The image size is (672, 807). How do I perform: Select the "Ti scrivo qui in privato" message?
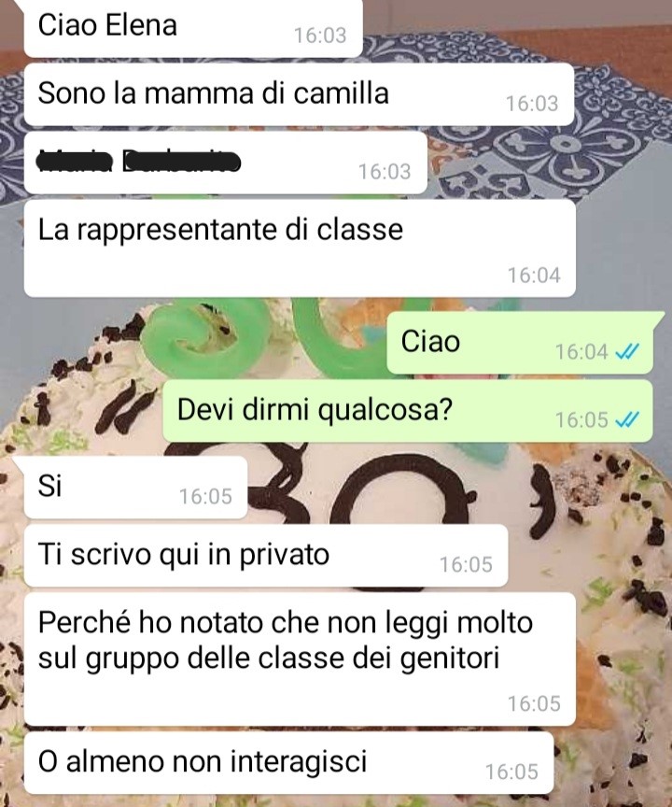pos(266,556)
